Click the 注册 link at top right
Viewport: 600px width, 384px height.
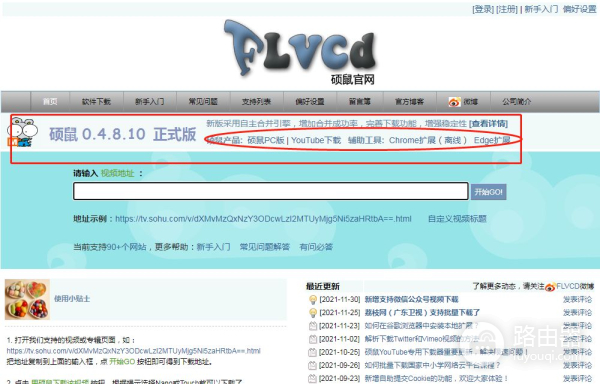click(x=507, y=9)
